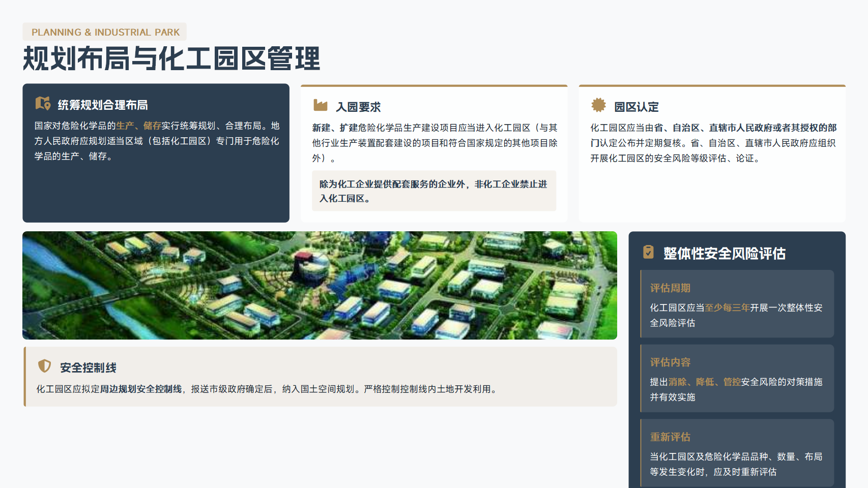868x488 pixels.
Task: Select the main title 规划布局与化工园区管理
Action: pyautogui.click(x=171, y=58)
